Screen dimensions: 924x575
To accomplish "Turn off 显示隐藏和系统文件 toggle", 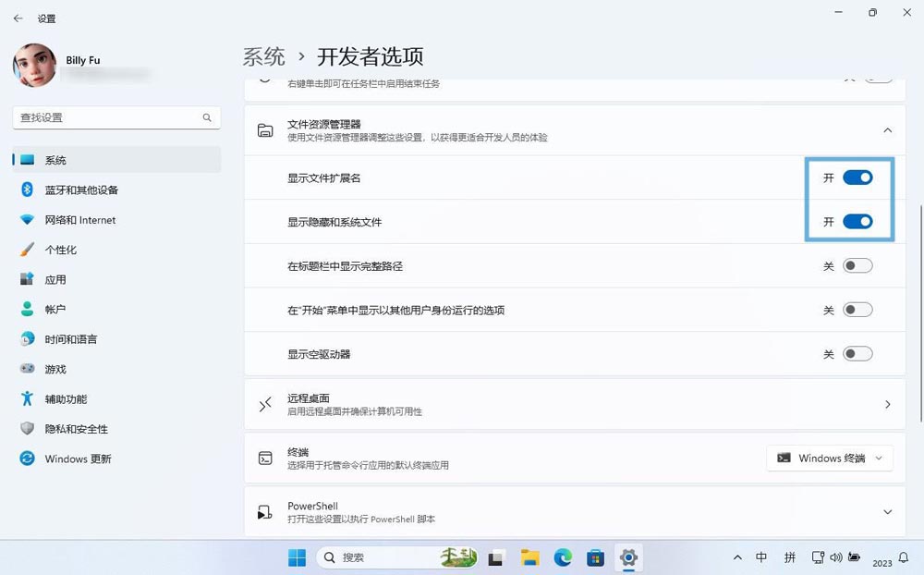I will pos(857,222).
